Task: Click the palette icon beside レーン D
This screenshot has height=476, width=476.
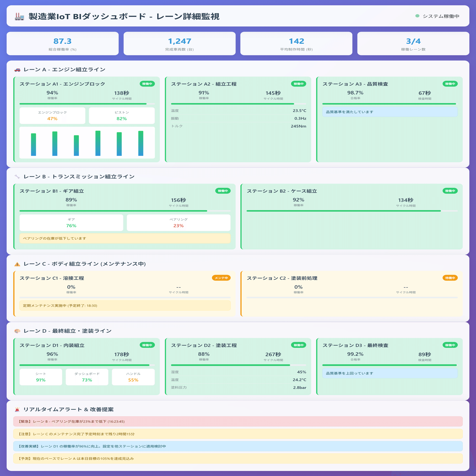Action: pyautogui.click(x=17, y=331)
